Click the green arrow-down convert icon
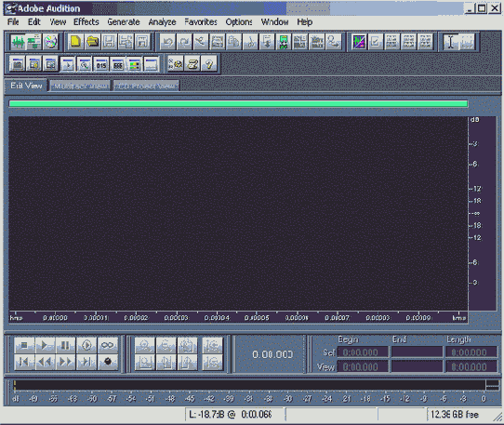This screenshot has height=425, width=504. (x=284, y=42)
